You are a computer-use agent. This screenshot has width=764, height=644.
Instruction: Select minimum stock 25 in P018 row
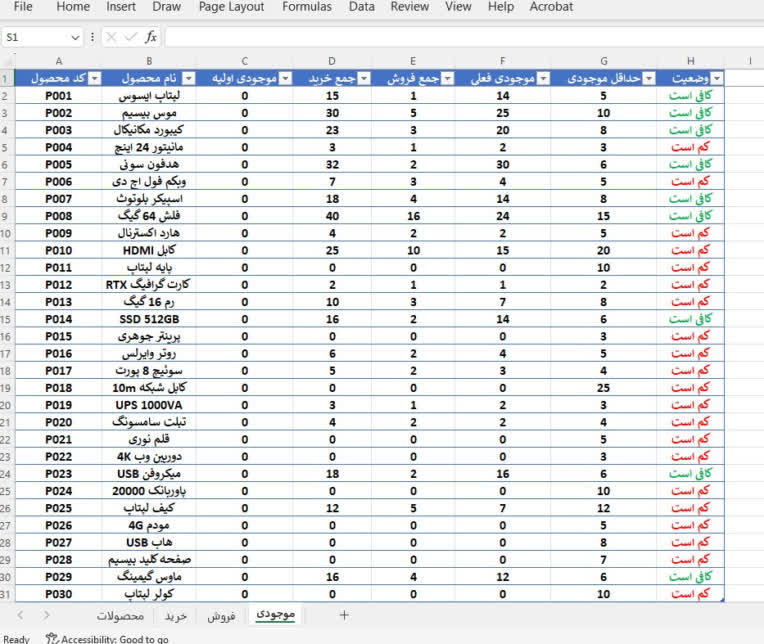[603, 388]
